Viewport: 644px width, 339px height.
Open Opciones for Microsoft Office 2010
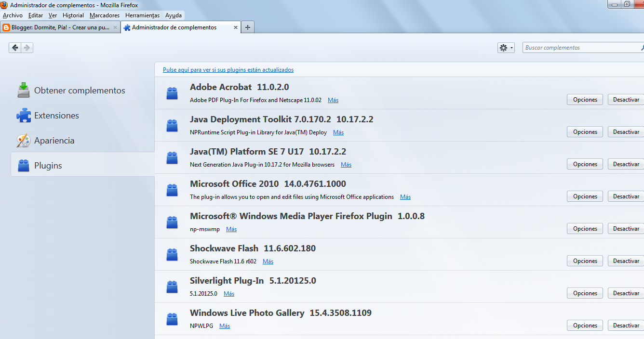585,196
